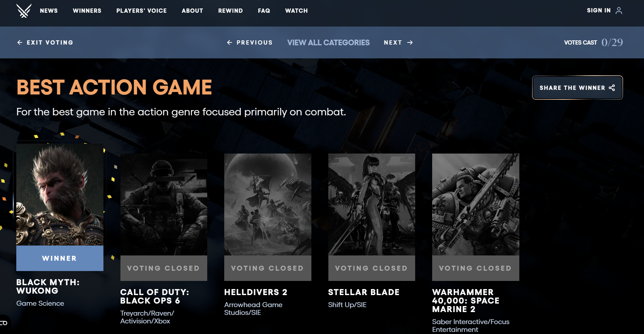Advance to the Next category
644x334 pixels.
pos(393,42)
